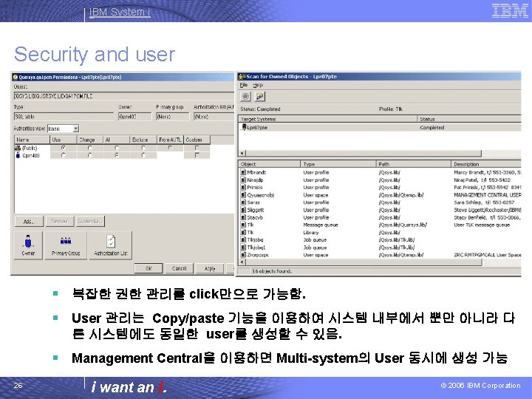This screenshot has width=532, height=399.
Task: Click the Mbrandt object icon
Action: coord(243,172)
